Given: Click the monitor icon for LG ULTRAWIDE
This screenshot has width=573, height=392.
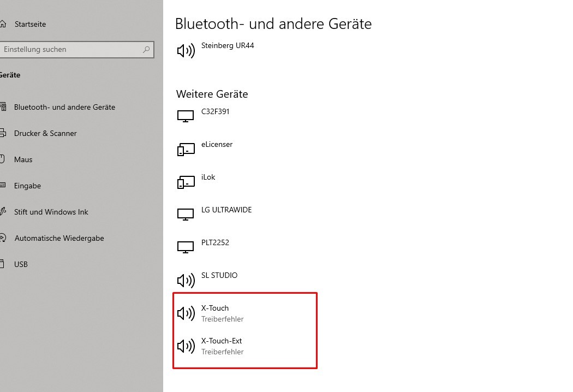Looking at the screenshot, I should click(186, 215).
